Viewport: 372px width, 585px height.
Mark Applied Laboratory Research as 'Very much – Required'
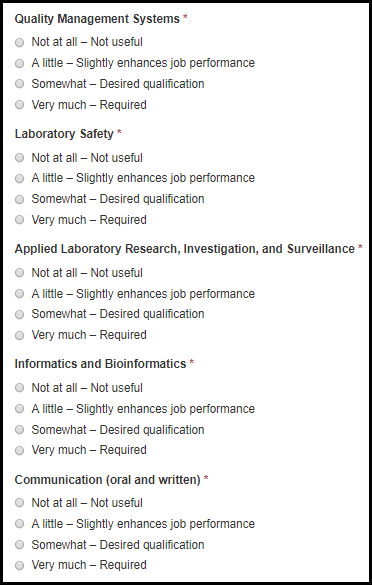[x=19, y=335]
